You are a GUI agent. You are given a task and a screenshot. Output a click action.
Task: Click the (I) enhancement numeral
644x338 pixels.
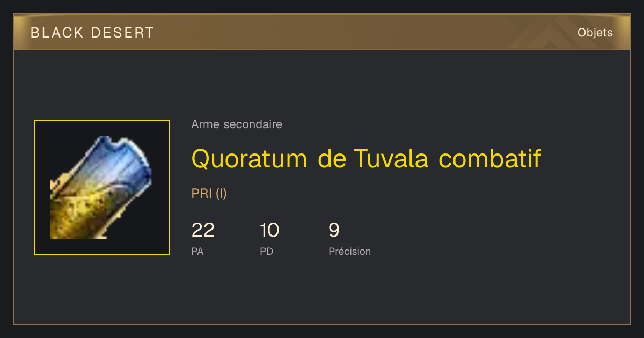[x=221, y=194]
